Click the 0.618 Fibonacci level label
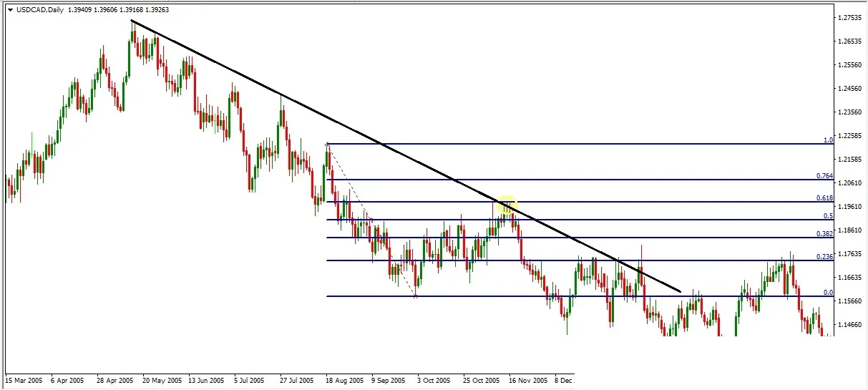The image size is (868, 390). (x=824, y=198)
